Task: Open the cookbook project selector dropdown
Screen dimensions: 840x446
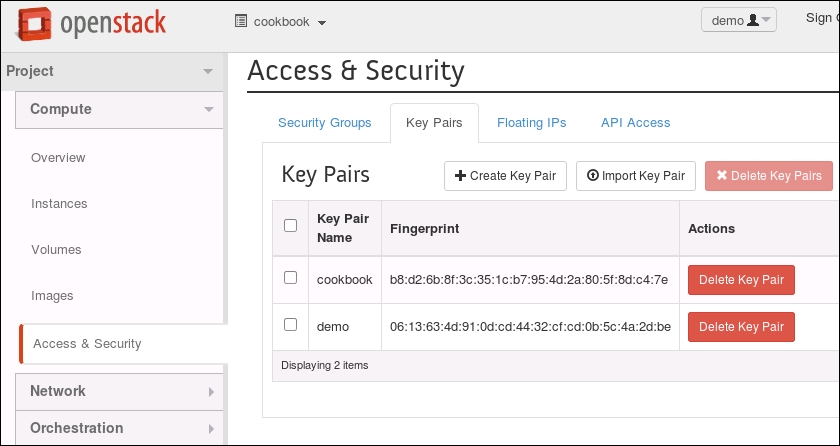Action: click(x=280, y=22)
